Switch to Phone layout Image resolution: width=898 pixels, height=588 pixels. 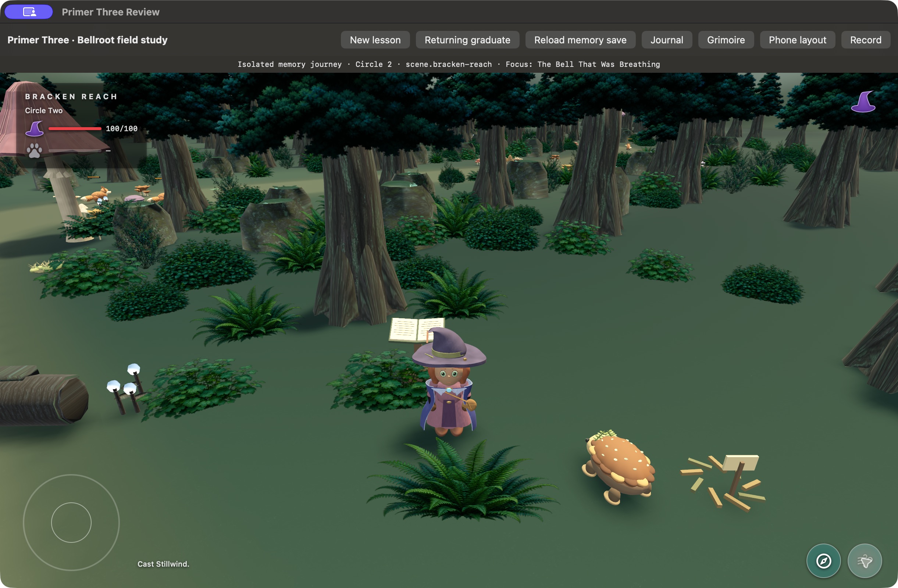(x=797, y=40)
